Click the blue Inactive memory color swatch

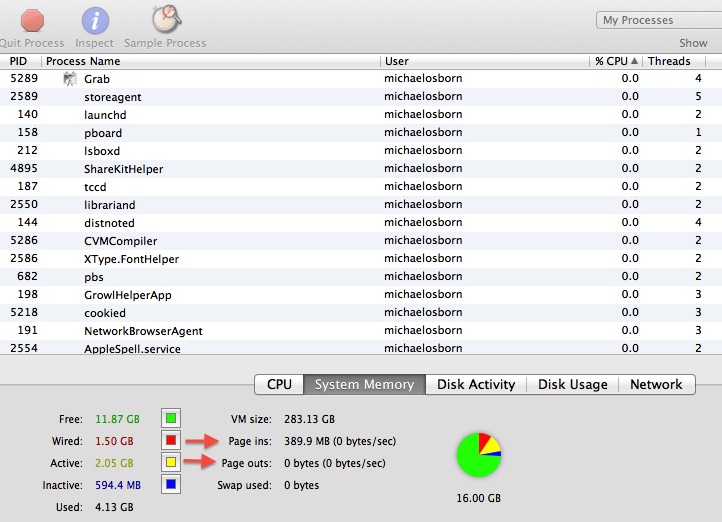tap(171, 484)
